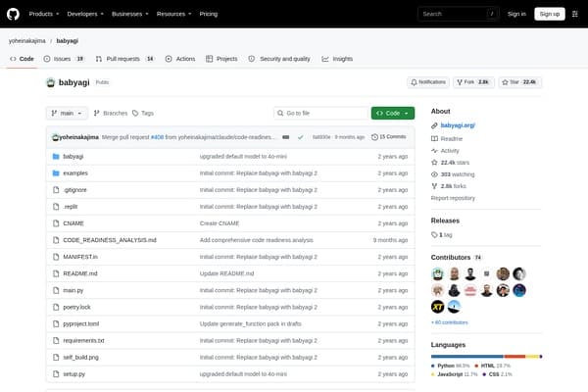View the 15 Commits history
The image size is (588, 392).
click(388, 137)
